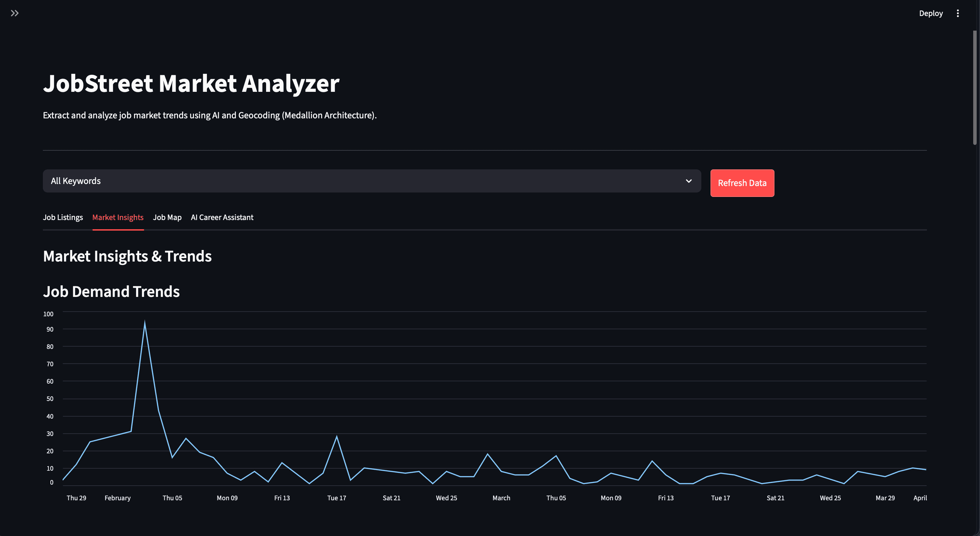This screenshot has width=980, height=536.
Task: Click the 'Mar 29' axis label
Action: (x=885, y=498)
